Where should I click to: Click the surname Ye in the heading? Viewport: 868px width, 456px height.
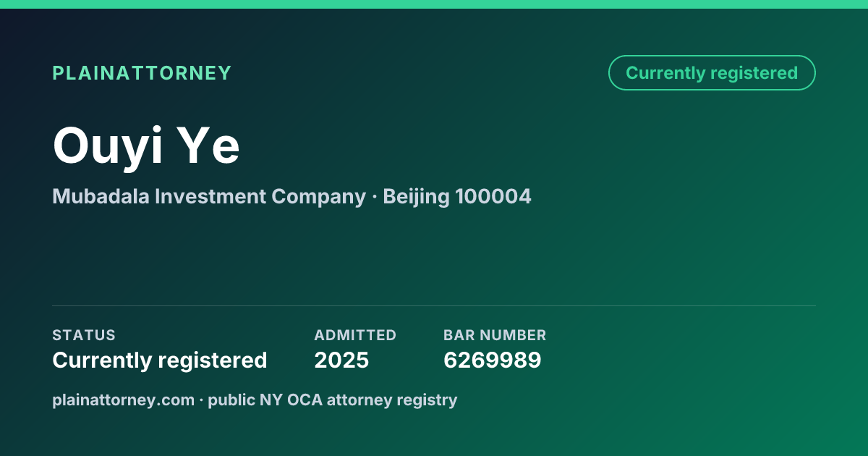(x=210, y=145)
